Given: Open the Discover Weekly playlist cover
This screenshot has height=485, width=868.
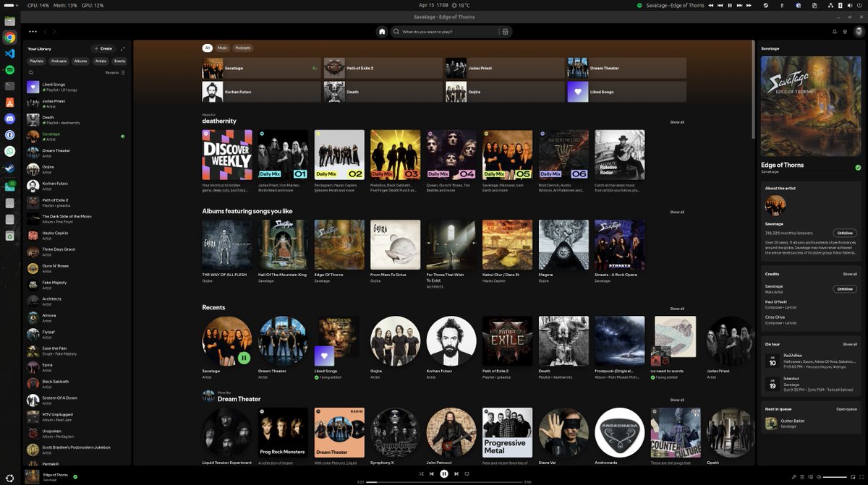Looking at the screenshot, I should pos(227,155).
